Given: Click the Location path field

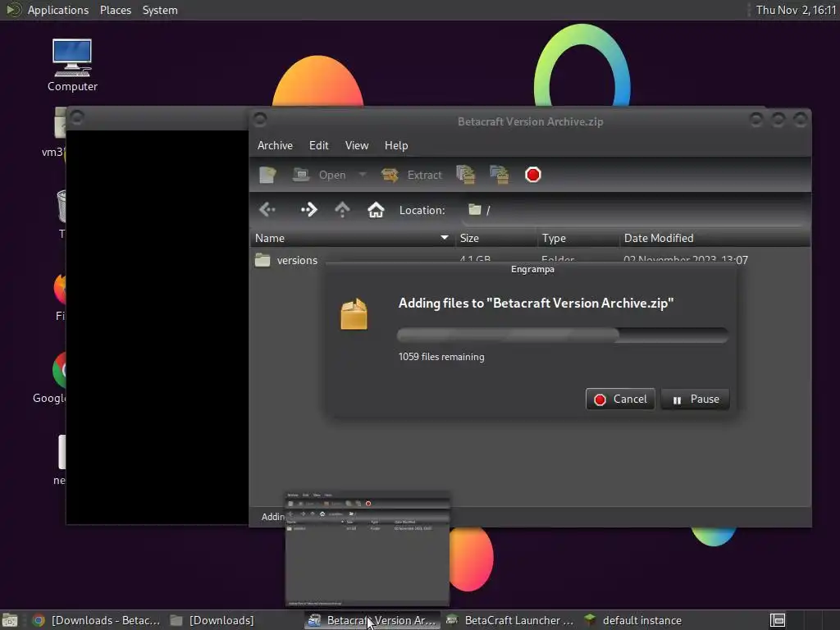Looking at the screenshot, I should click(634, 210).
